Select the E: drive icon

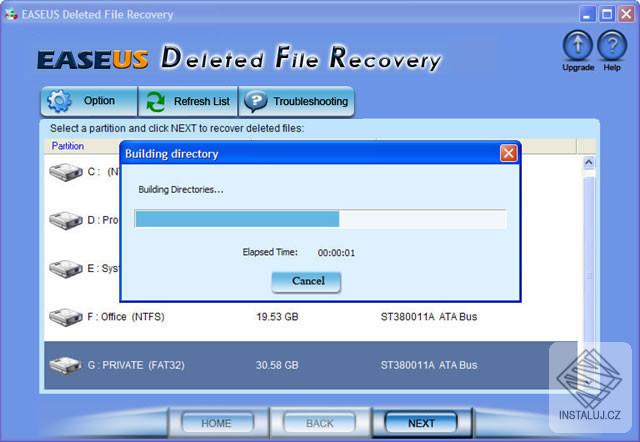[65, 269]
